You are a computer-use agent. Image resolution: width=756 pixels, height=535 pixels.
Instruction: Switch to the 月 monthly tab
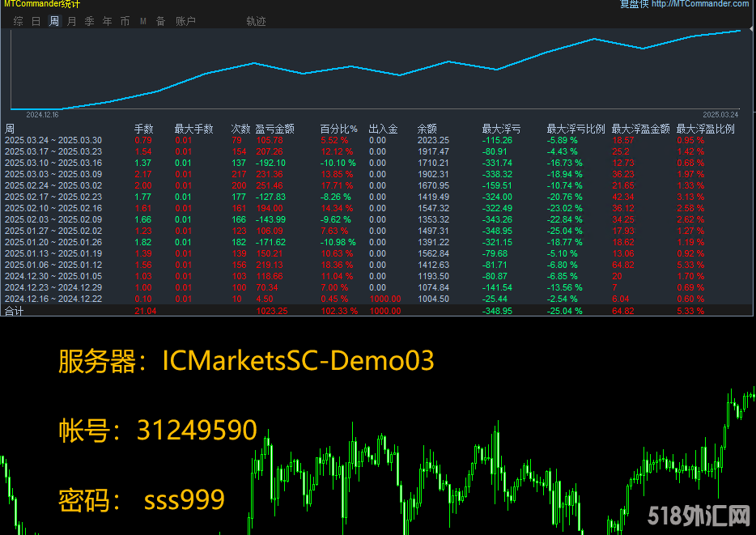pos(72,21)
